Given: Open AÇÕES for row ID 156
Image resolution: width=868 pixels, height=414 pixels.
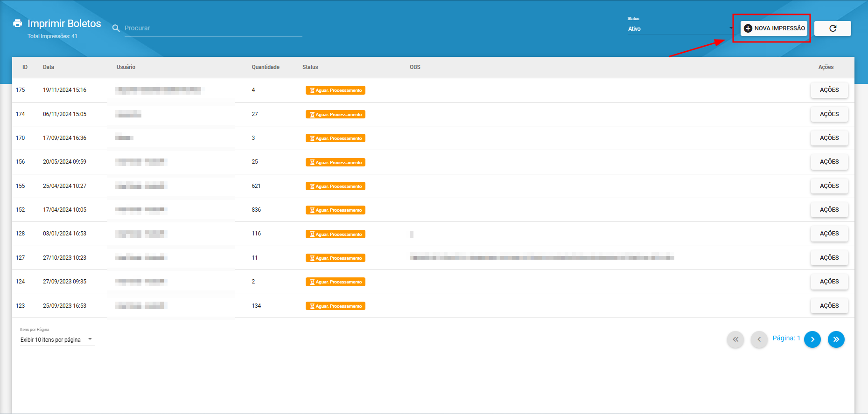Looking at the screenshot, I should click(829, 162).
